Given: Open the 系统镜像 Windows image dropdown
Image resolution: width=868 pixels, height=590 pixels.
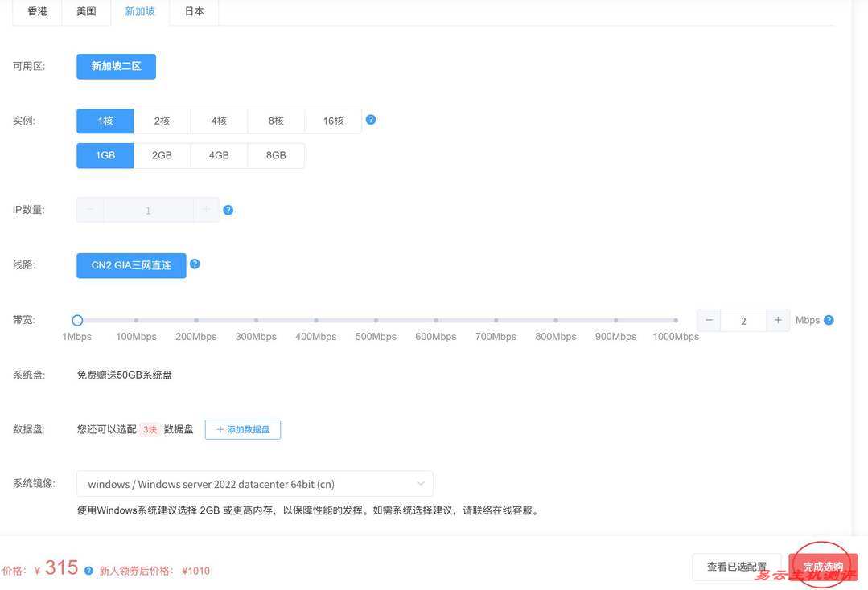Looking at the screenshot, I should (254, 482).
